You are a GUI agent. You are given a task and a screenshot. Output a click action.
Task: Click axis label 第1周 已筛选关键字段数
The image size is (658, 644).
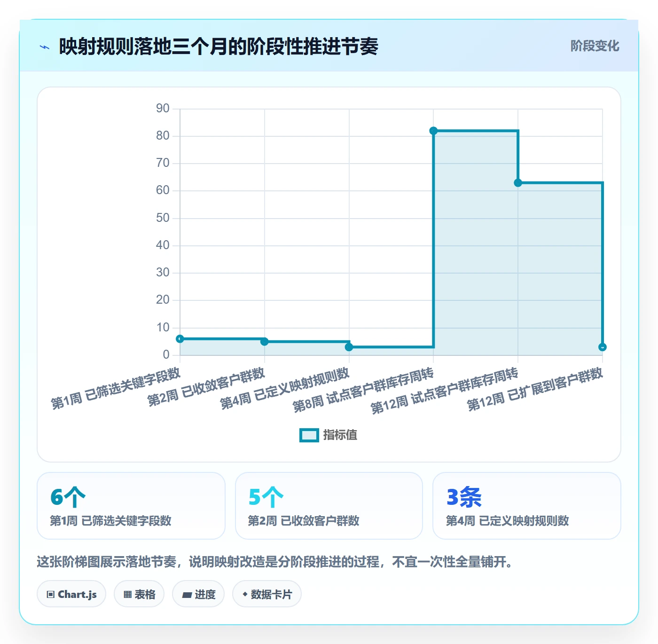click(116, 388)
